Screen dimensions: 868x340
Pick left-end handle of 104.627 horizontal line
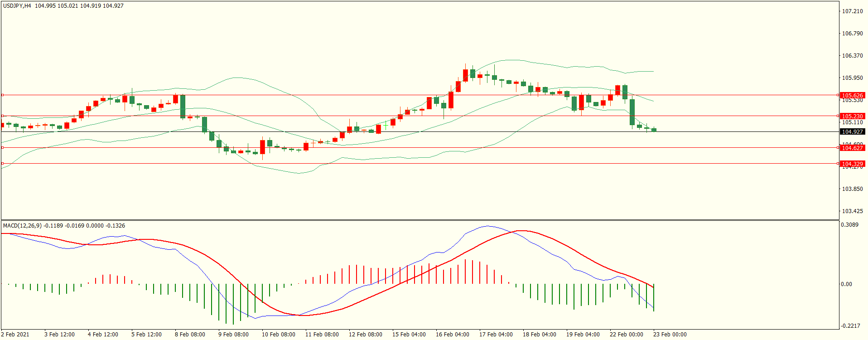click(2, 148)
